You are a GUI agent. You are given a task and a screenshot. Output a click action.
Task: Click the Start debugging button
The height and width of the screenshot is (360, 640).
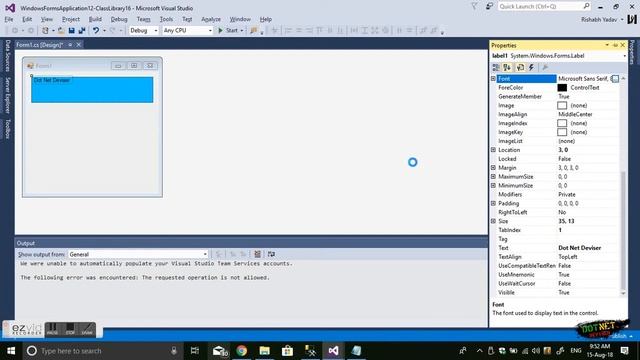click(228, 30)
